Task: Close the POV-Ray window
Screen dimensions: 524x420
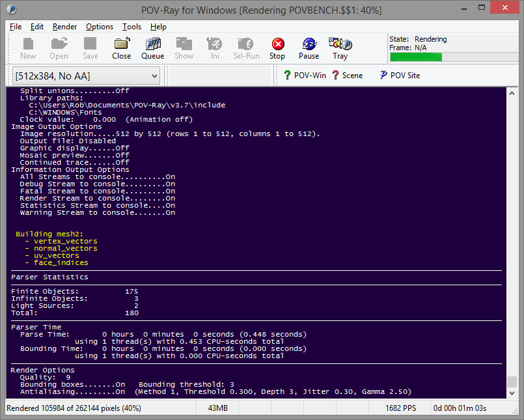Action: coord(504,8)
